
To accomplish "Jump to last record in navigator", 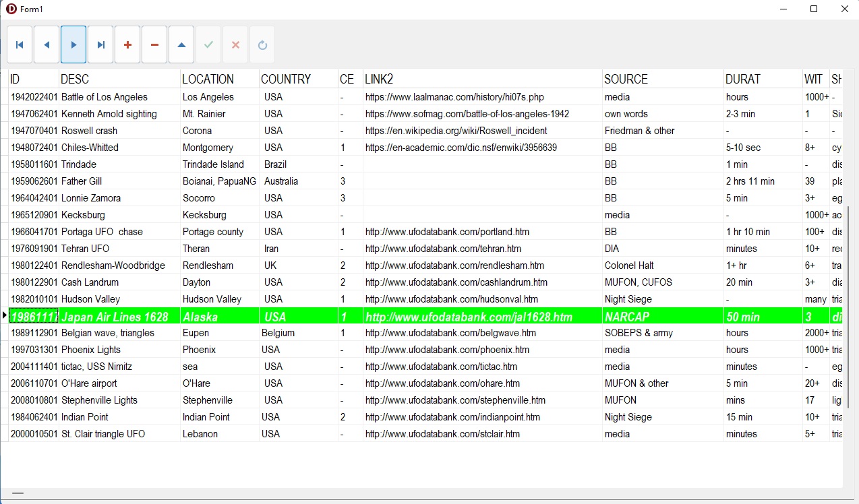I will click(x=100, y=44).
